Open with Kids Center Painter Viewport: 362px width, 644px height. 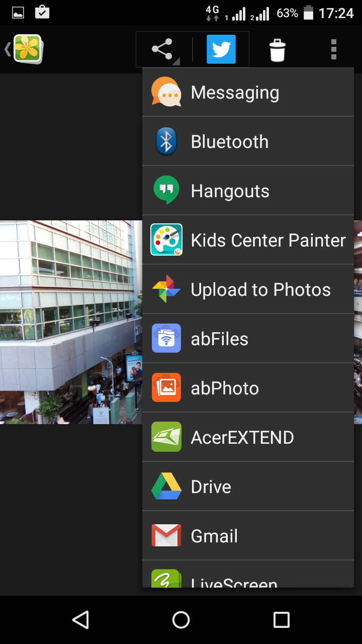pos(248,240)
